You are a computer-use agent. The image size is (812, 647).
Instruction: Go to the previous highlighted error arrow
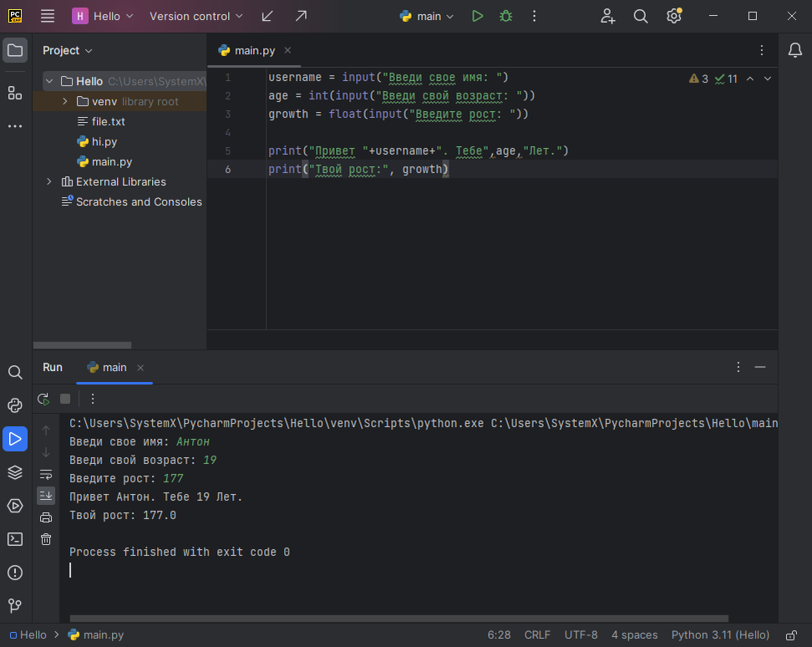(x=750, y=79)
